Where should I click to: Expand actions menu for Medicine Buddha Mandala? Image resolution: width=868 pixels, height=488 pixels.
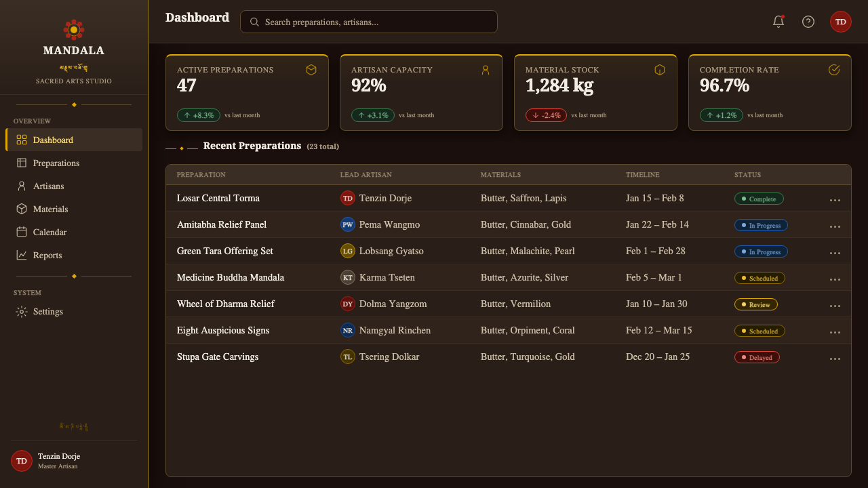pos(835,279)
